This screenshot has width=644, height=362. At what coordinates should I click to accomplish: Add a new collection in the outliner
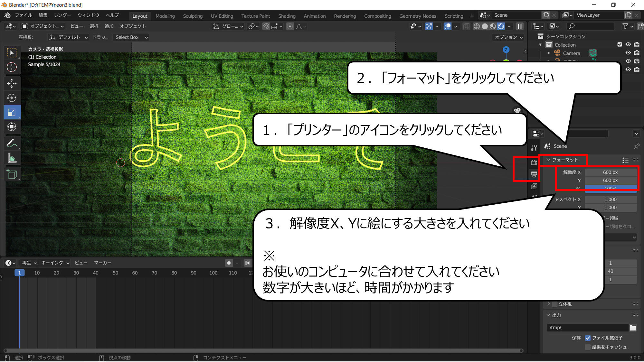(640, 26)
